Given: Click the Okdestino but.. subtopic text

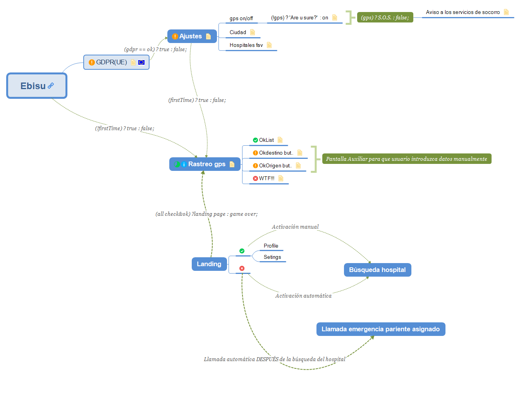Looking at the screenshot, I should click(x=276, y=153).
